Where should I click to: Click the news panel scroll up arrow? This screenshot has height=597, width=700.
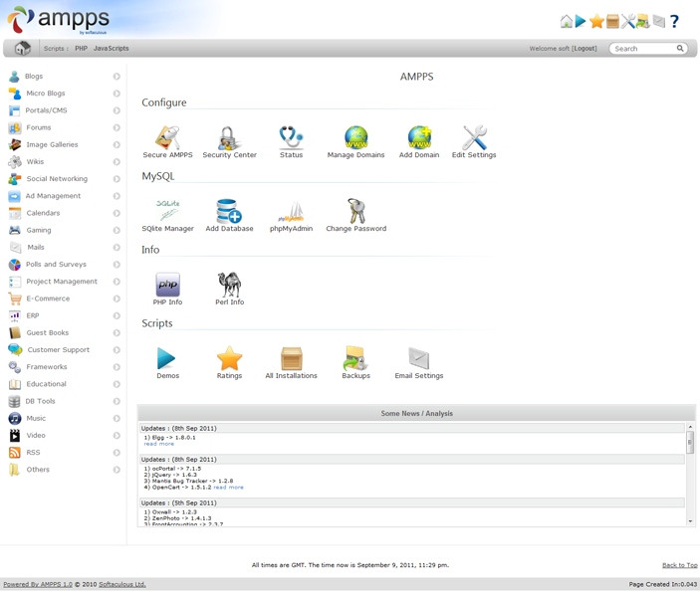(690, 427)
